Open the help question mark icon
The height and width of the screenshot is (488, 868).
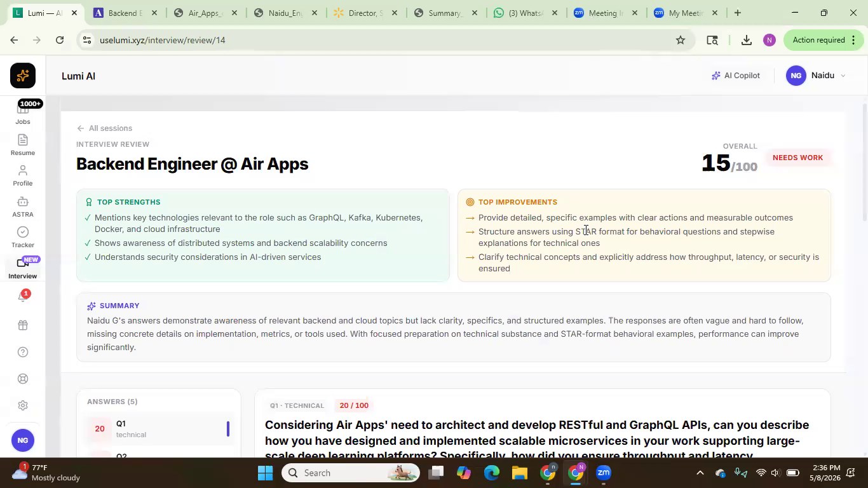(23, 352)
